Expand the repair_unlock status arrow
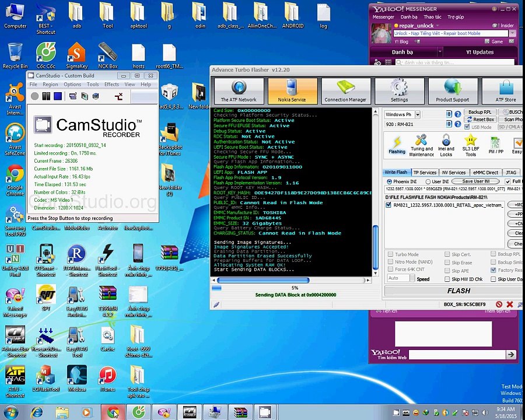Image resolution: width=525 pixels, height=420 pixels. coord(437,26)
